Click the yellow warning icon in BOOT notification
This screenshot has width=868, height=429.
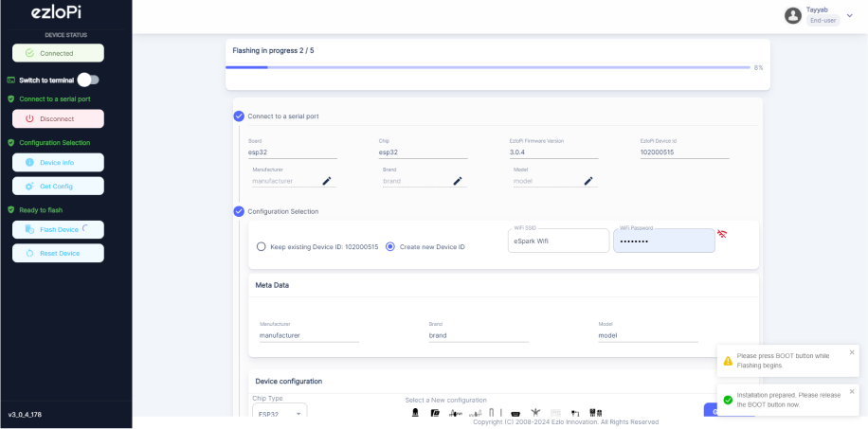coord(728,361)
